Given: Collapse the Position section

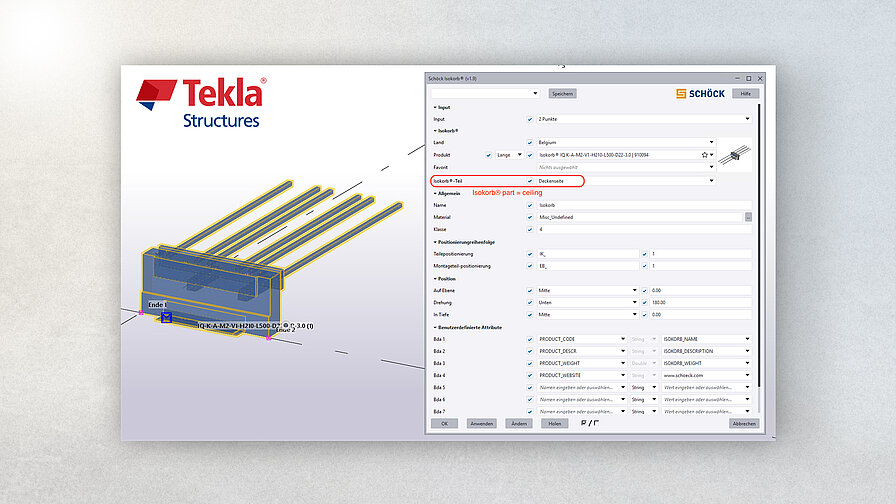Looking at the screenshot, I should [x=445, y=279].
